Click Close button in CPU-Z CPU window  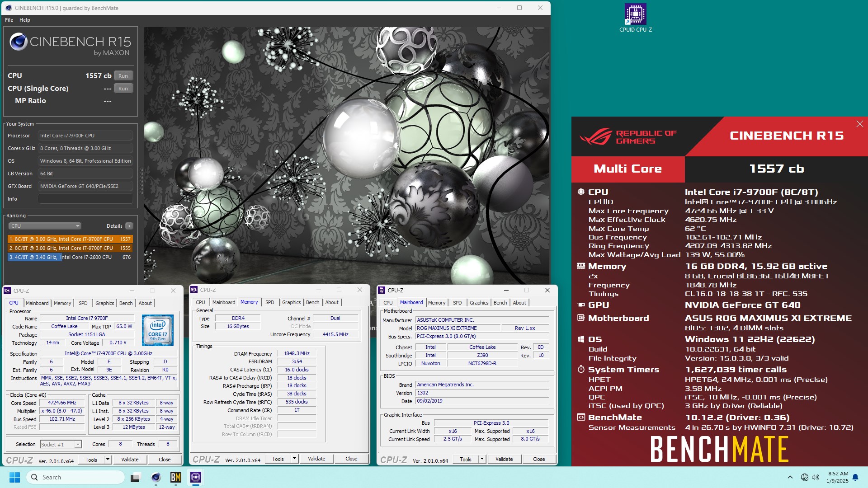coord(165,460)
